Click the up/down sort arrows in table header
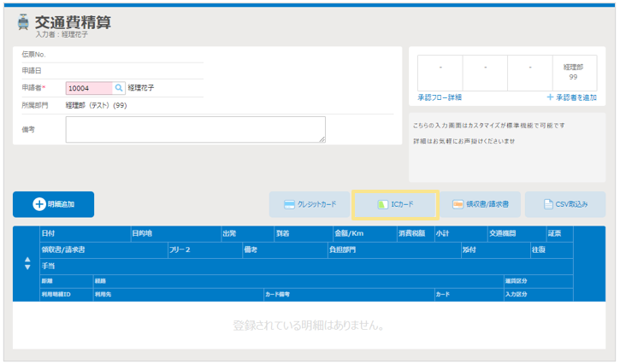Image resolution: width=620 pixels, height=364 pixels. [x=27, y=264]
